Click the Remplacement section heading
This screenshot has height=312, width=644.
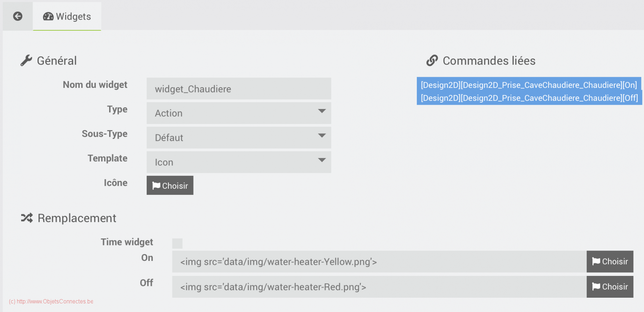pyautogui.click(x=77, y=218)
